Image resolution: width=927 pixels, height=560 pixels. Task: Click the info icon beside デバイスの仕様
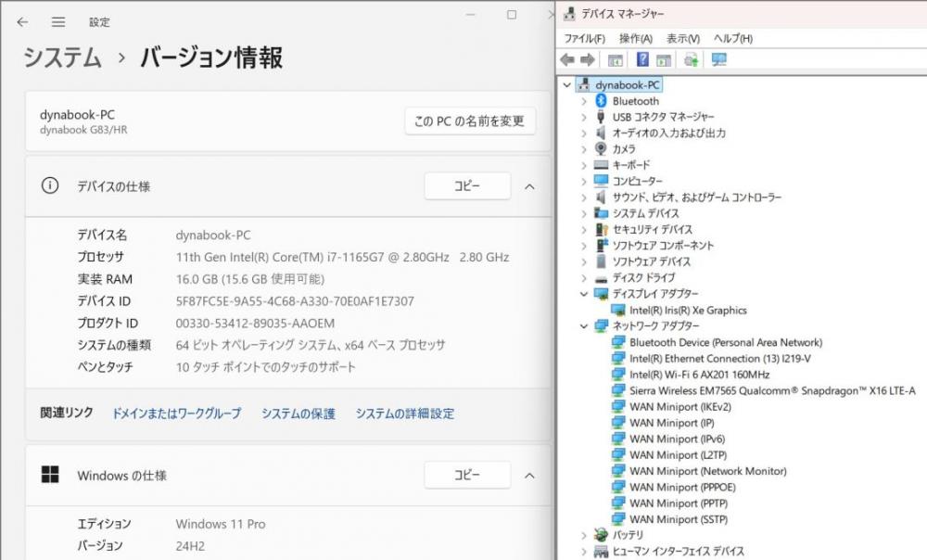[x=50, y=185]
